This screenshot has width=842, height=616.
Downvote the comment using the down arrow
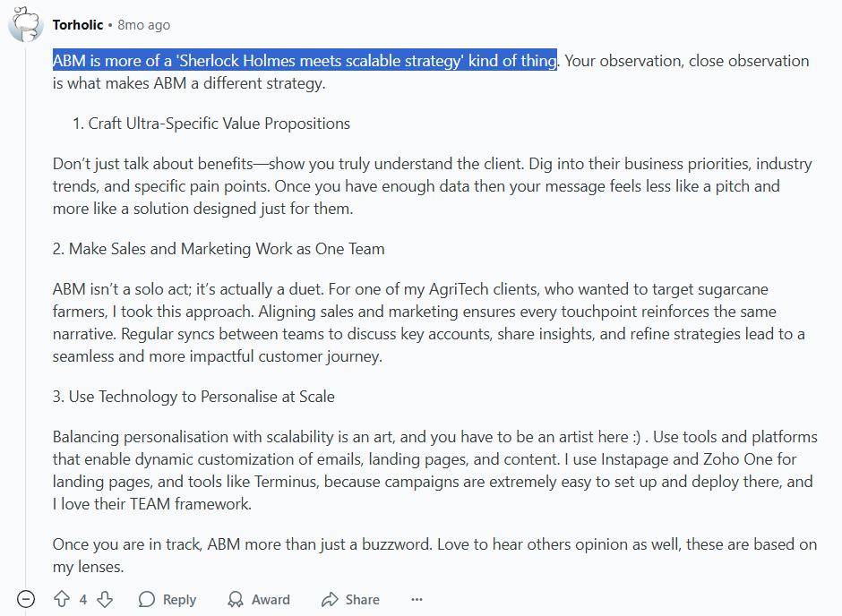tap(105, 599)
